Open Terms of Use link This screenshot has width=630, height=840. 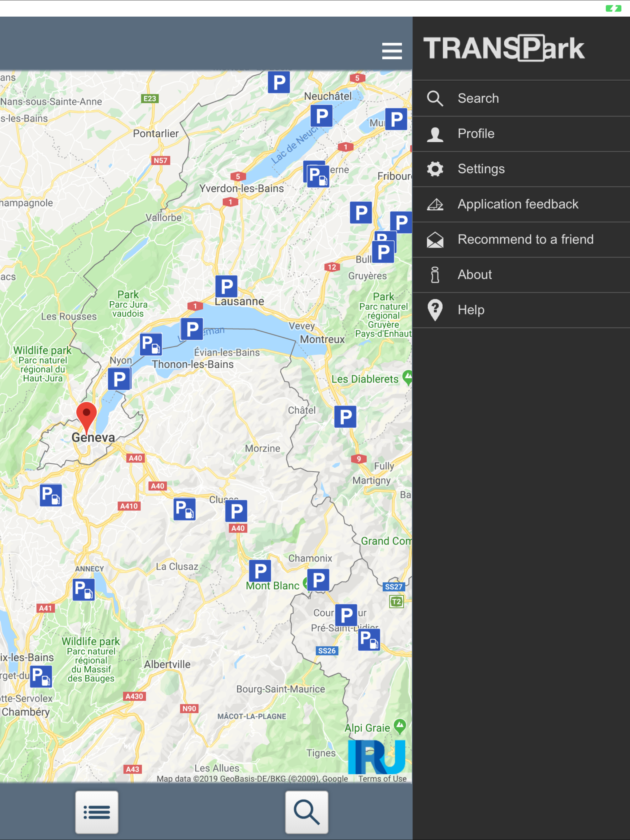(382, 779)
